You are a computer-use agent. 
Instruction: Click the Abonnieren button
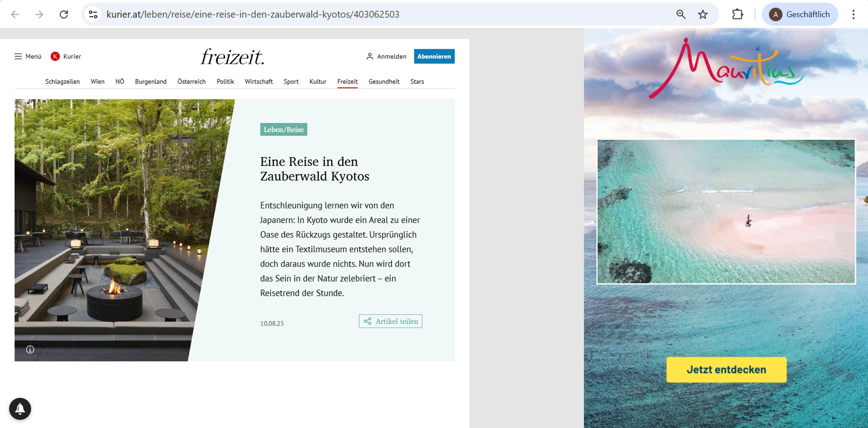(434, 56)
